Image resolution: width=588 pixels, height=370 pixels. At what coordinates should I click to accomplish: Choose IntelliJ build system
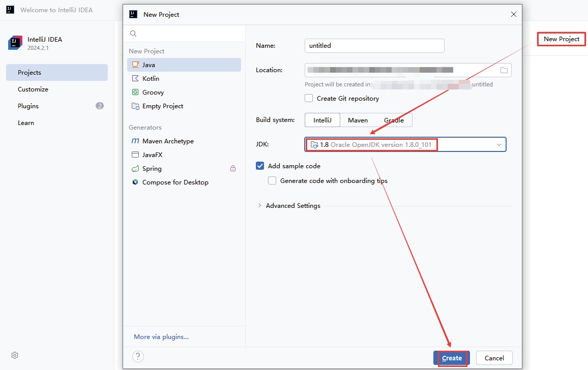tap(322, 120)
